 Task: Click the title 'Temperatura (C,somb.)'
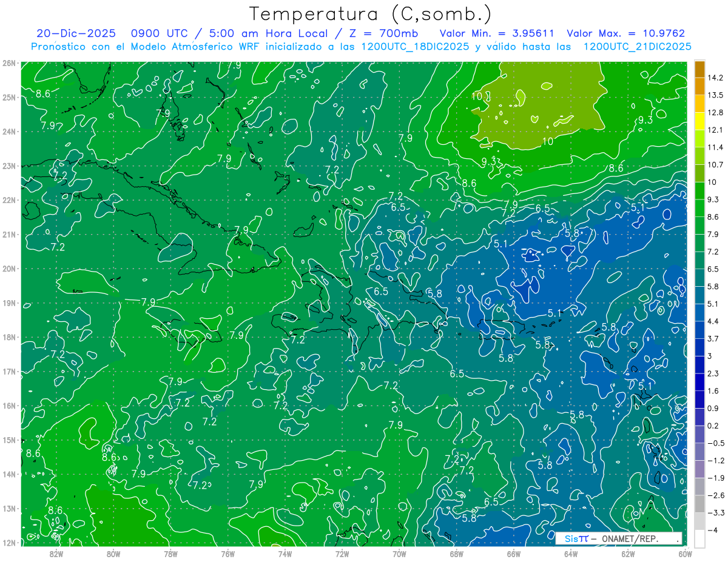click(371, 14)
